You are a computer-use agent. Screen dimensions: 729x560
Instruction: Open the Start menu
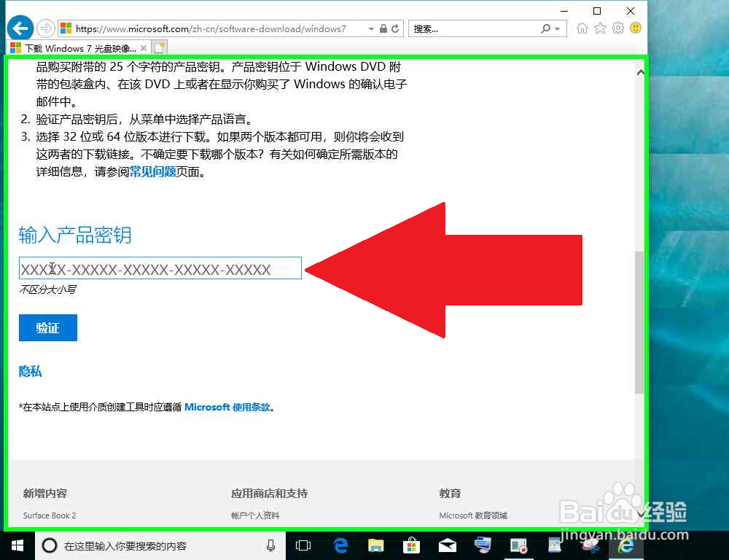[x=16, y=545]
